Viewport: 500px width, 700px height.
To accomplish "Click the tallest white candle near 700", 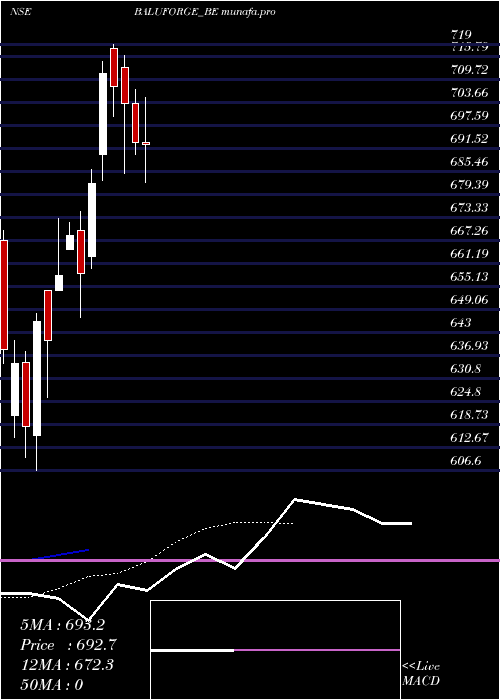I will 103,114.
